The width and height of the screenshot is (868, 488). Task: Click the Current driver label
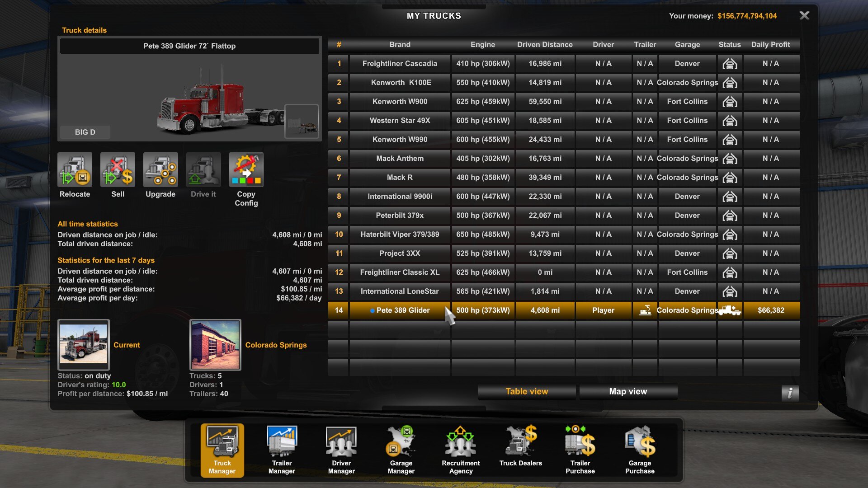point(127,345)
